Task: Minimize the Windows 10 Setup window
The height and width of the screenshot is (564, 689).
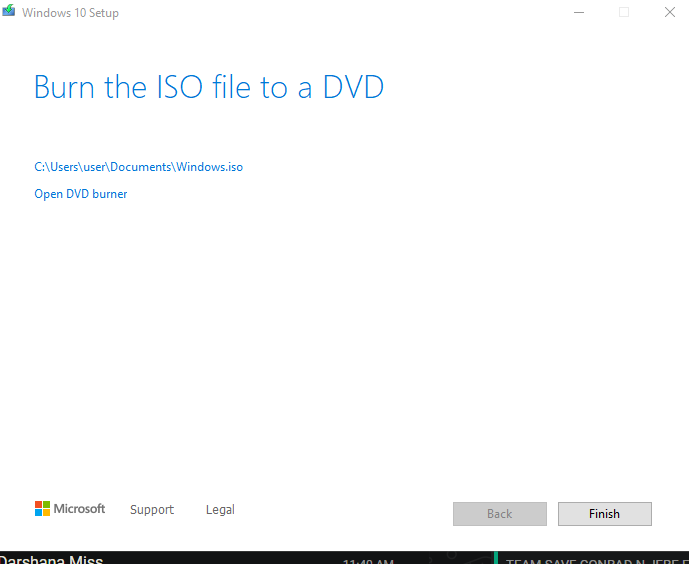Action: pyautogui.click(x=579, y=12)
